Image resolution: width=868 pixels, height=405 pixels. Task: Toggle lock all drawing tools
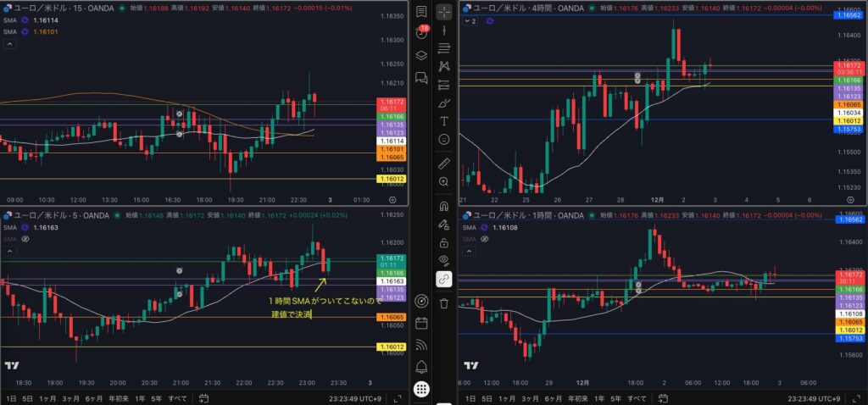pyautogui.click(x=444, y=242)
